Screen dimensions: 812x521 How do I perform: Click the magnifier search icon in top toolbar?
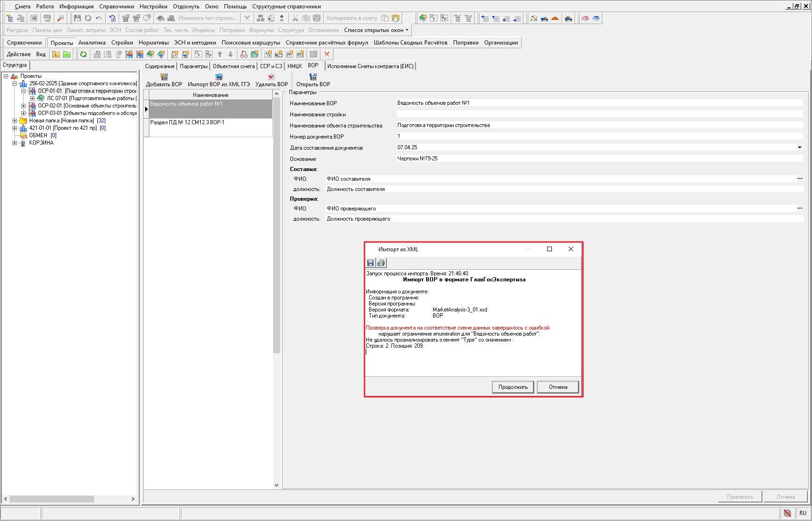pos(60,18)
